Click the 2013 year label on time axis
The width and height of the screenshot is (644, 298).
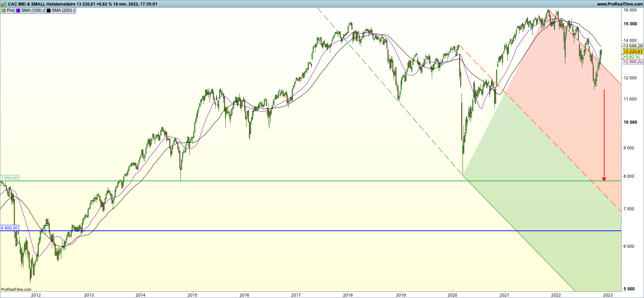(89, 295)
